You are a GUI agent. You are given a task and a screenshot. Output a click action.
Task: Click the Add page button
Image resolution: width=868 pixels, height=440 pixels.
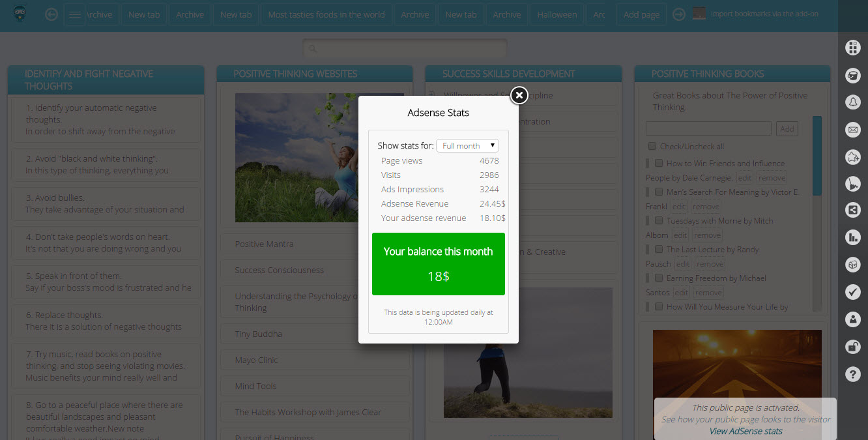(641, 14)
